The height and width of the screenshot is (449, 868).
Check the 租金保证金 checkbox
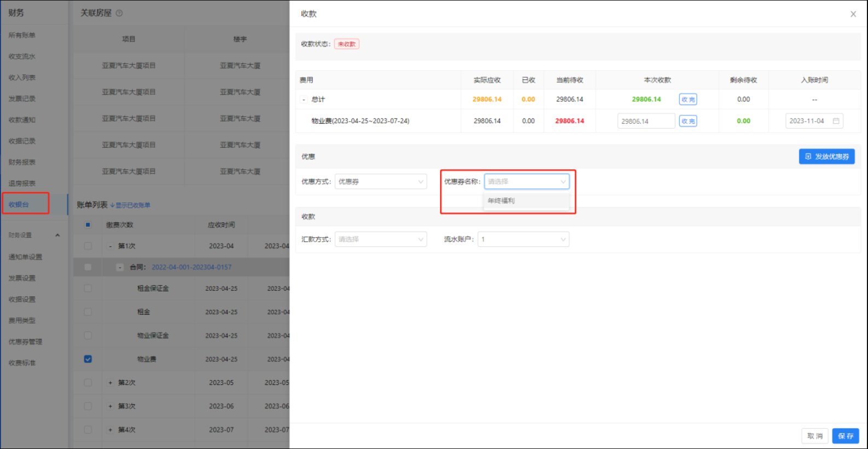tap(88, 289)
